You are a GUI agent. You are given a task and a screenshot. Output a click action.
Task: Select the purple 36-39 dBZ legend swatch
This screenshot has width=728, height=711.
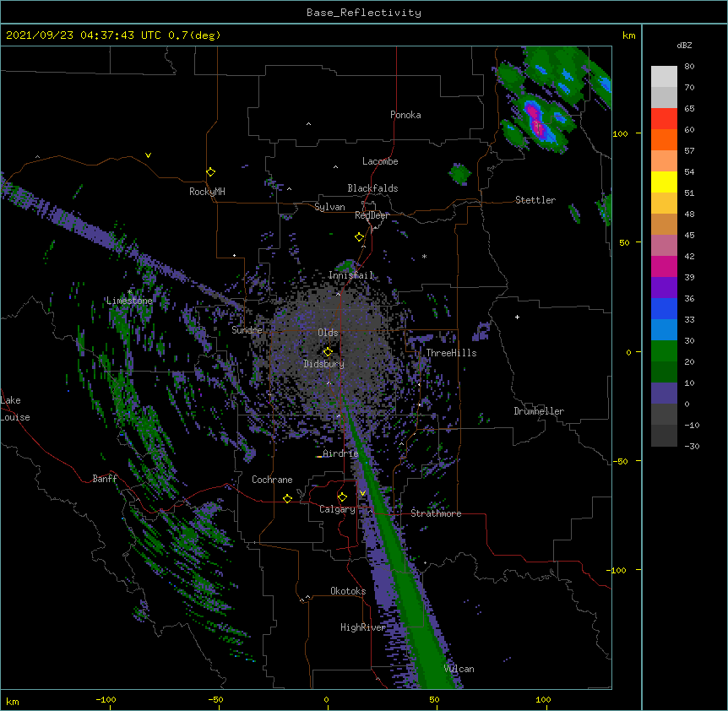(x=664, y=288)
